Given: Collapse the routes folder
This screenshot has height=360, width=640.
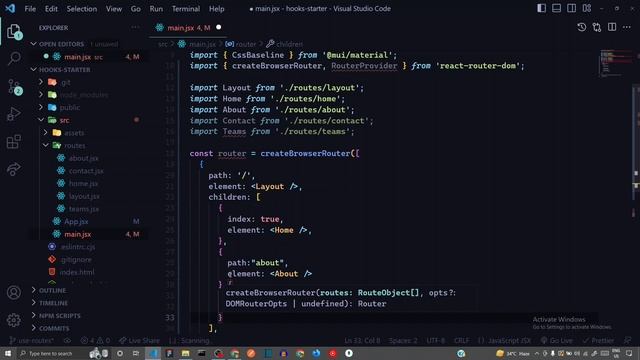Looking at the screenshot, I should coord(75,146).
